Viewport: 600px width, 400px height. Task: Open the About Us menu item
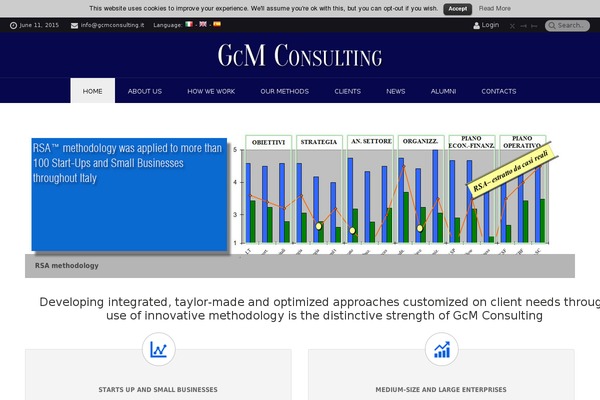coord(145,91)
